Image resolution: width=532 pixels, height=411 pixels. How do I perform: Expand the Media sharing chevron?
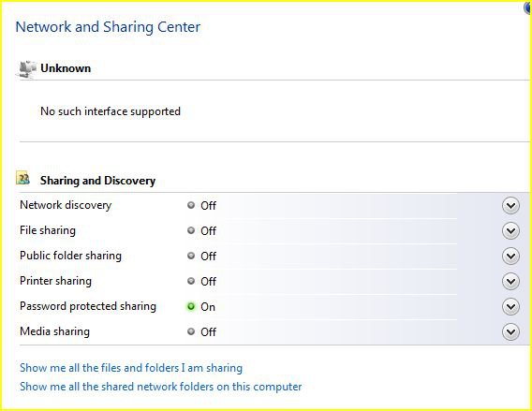pyautogui.click(x=510, y=332)
